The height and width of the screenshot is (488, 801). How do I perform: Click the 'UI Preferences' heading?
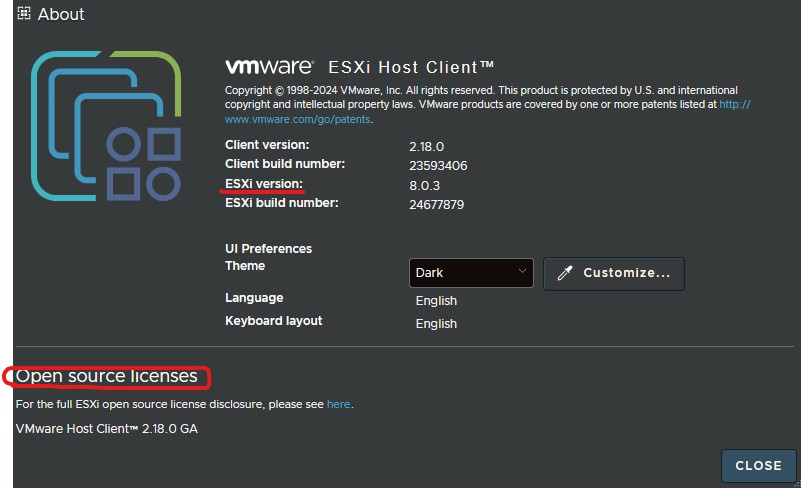click(x=268, y=248)
